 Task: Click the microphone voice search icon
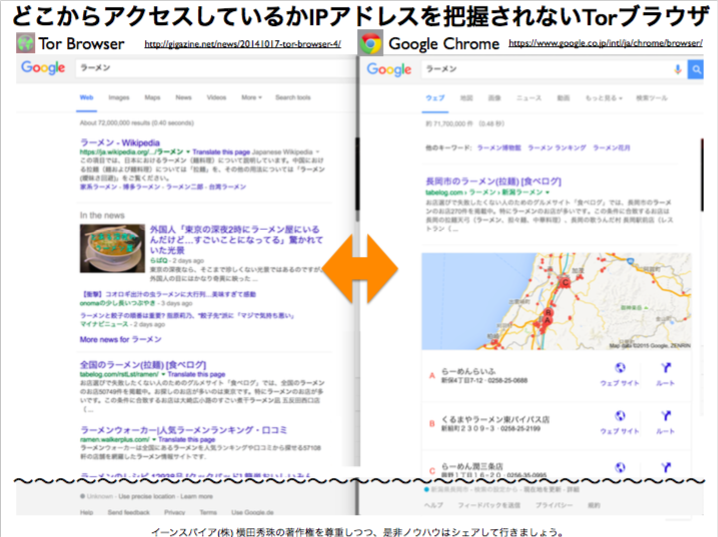point(678,70)
